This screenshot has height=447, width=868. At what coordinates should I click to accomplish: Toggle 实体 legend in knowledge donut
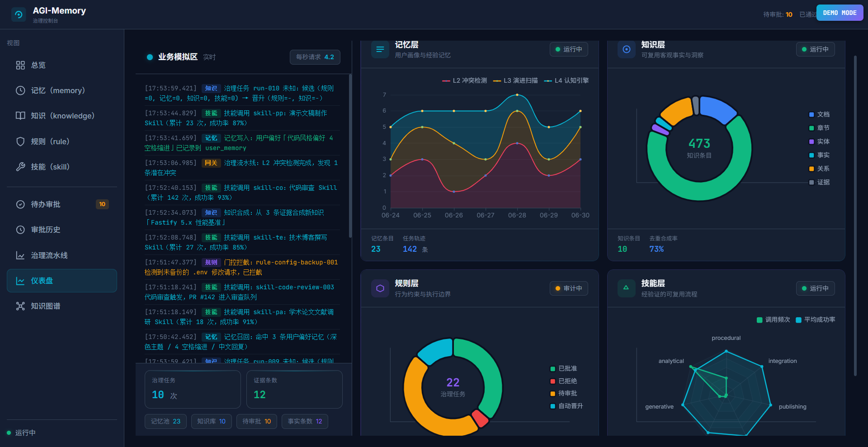point(819,141)
